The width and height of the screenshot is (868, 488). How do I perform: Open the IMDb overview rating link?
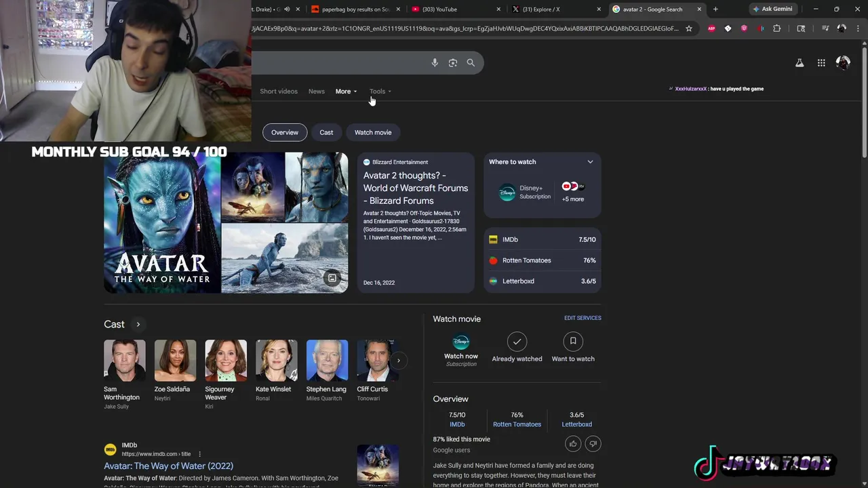(457, 424)
